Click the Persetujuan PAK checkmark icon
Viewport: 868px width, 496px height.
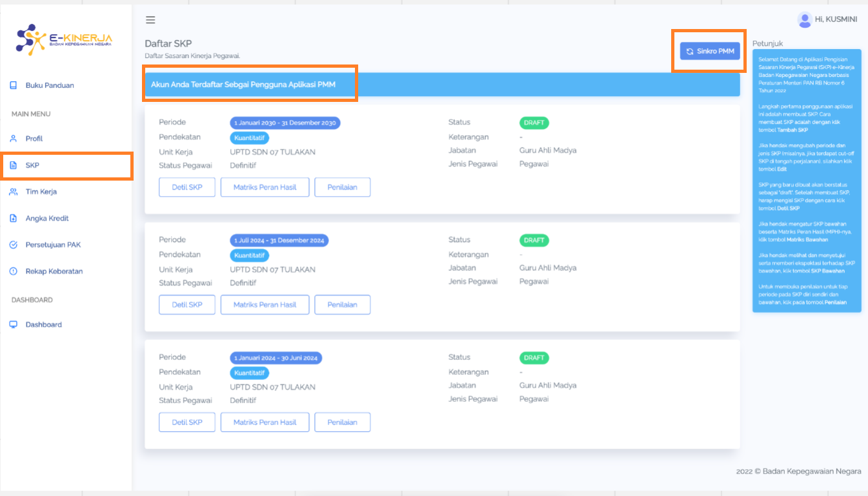[14, 244]
